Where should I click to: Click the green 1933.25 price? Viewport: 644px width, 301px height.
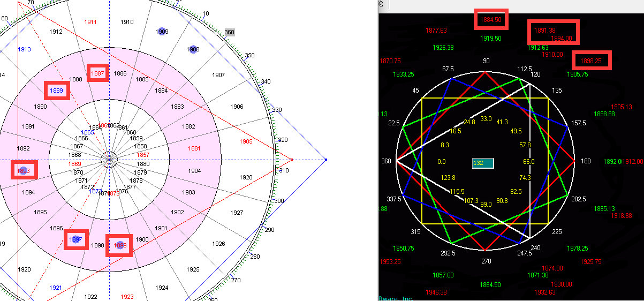(403, 74)
